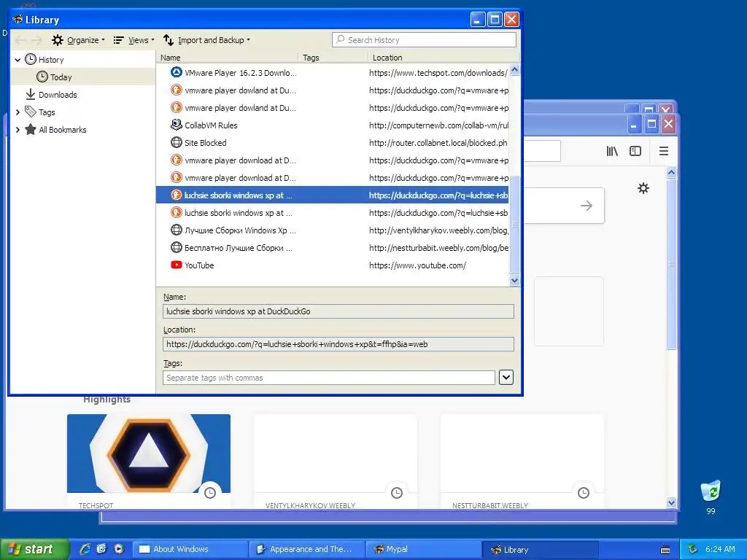Click the Downloads arrow icon
Screen dimensions: 747x560
coord(31,94)
